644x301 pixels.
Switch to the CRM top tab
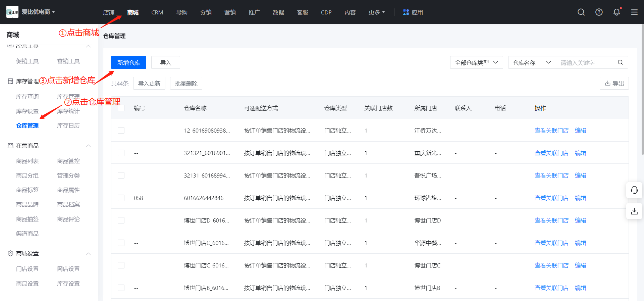click(157, 12)
